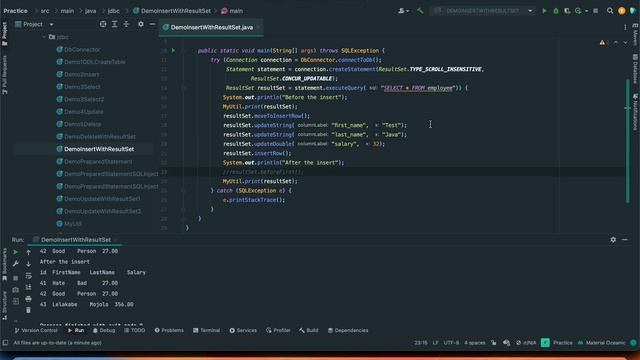Open Project panel gear options
Screen dimensions: 640x360
(x=141, y=24)
